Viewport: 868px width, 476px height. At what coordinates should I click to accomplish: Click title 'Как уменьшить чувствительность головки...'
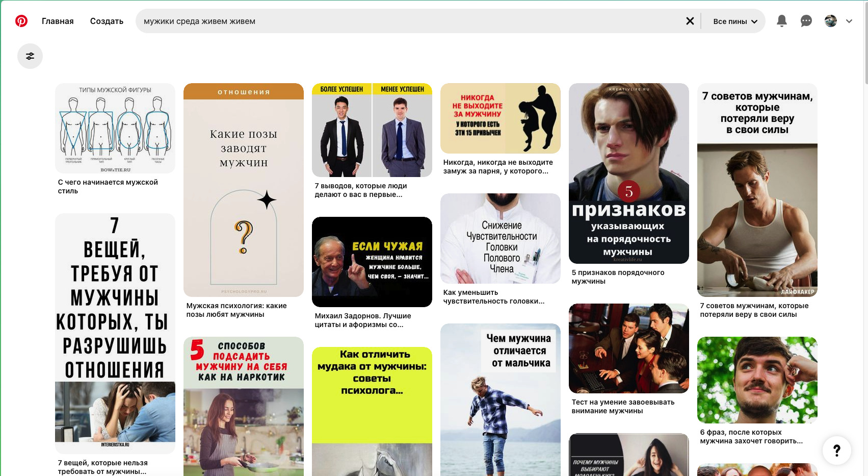tap(494, 297)
